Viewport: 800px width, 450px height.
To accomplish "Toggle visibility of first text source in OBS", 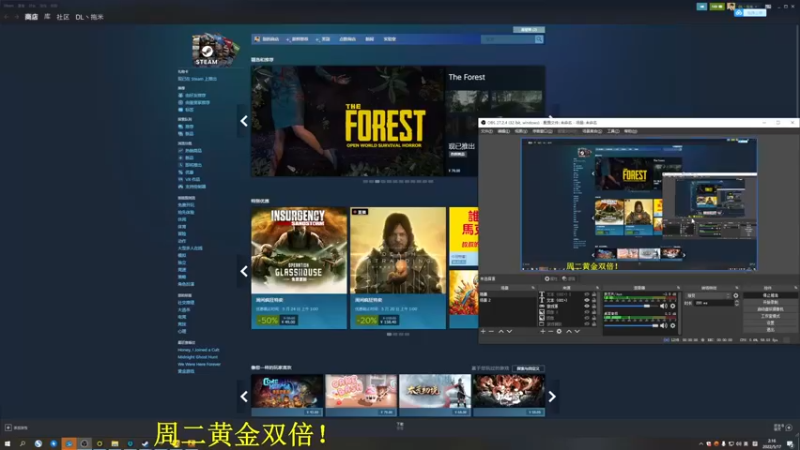I will [x=587, y=294].
